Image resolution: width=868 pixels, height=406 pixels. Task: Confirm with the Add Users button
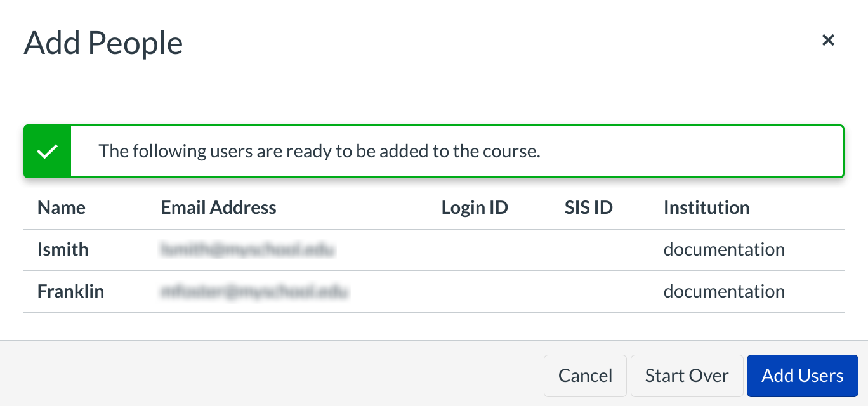(x=802, y=376)
